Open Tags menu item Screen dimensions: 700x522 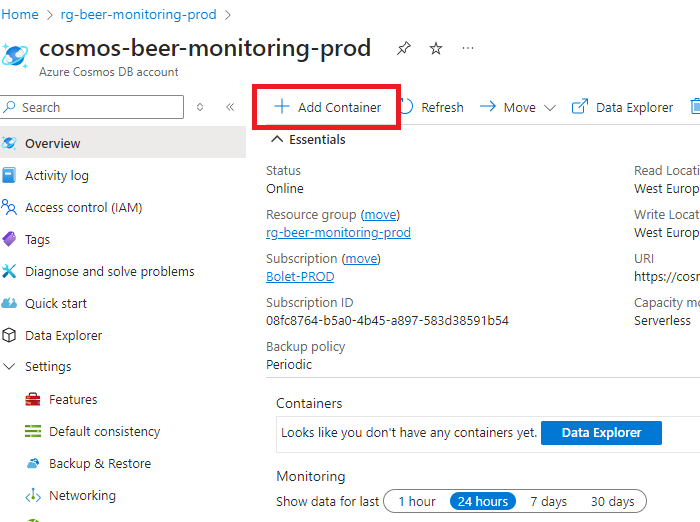[38, 240]
